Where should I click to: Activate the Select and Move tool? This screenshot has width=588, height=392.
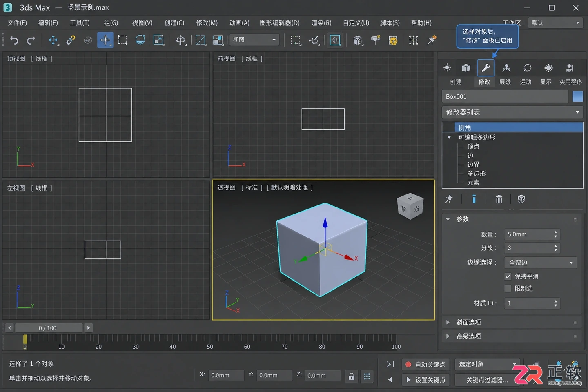[53, 40]
